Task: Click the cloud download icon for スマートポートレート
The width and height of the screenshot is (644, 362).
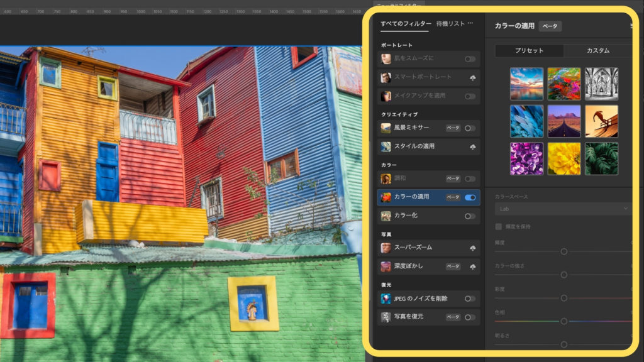Action: pyautogui.click(x=472, y=78)
